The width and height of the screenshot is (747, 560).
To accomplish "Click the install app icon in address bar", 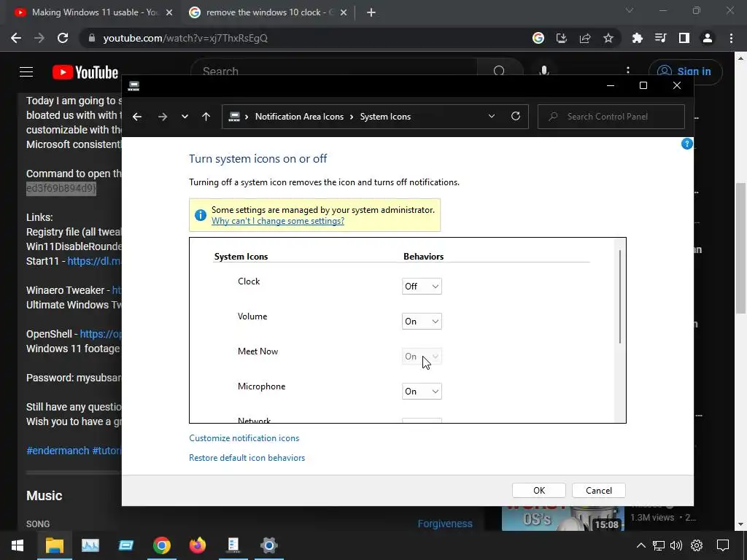I will tap(561, 38).
